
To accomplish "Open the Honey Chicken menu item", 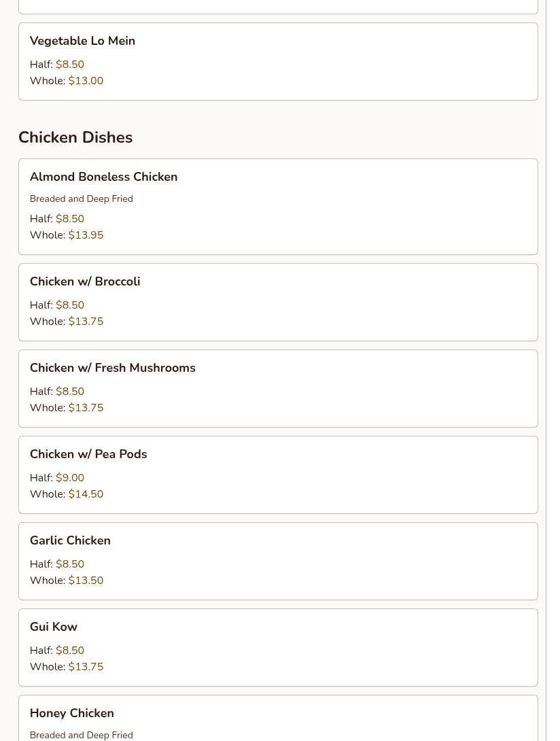I will [x=278, y=719].
